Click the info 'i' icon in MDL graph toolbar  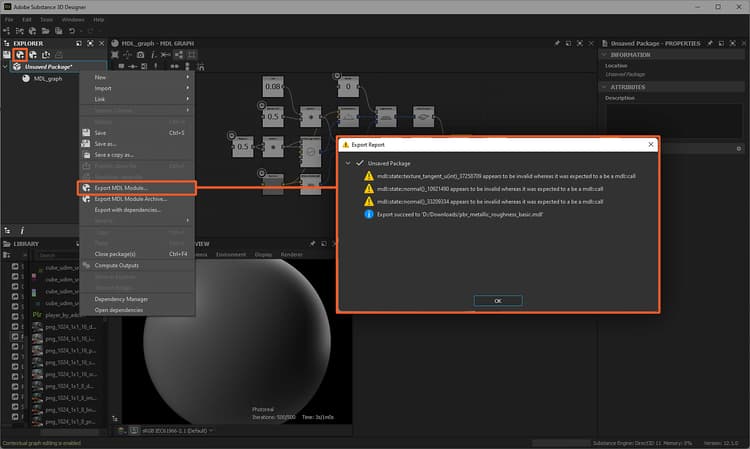click(x=153, y=55)
